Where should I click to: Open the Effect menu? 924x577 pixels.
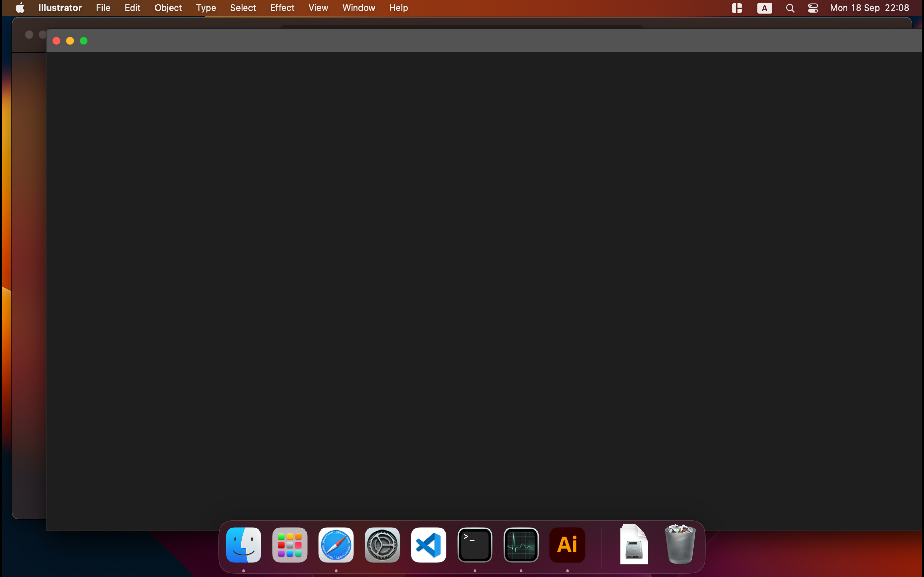[x=282, y=8]
